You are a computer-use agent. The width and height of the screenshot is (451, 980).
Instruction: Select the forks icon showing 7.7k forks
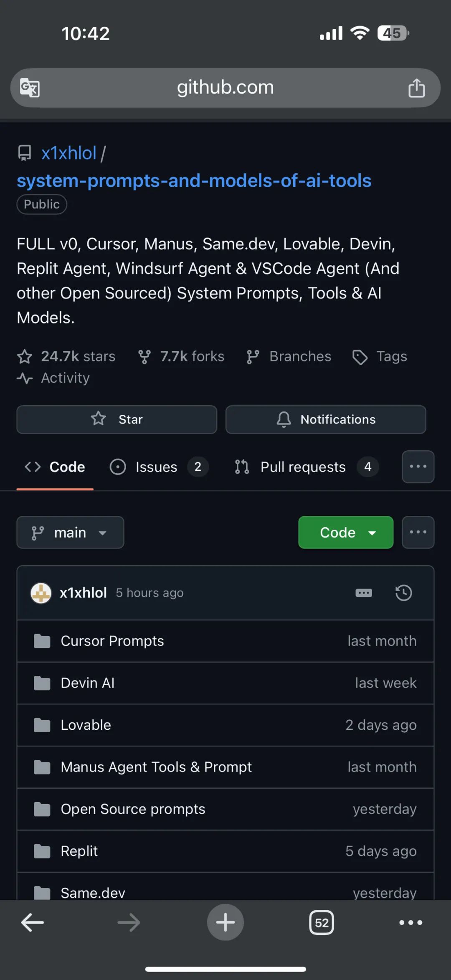click(x=144, y=356)
